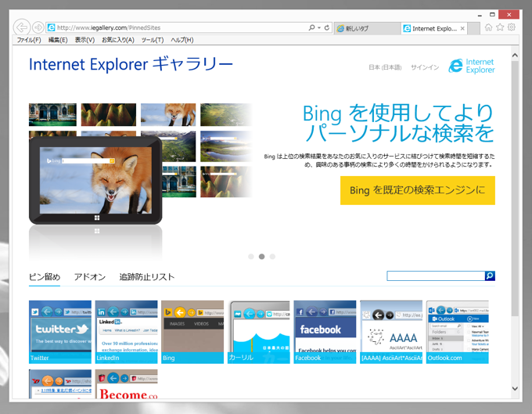Image resolution: width=532 pixels, height=414 pixels.
Task: Click the Internet Explorer ギャラリー title
Action: 131,64
